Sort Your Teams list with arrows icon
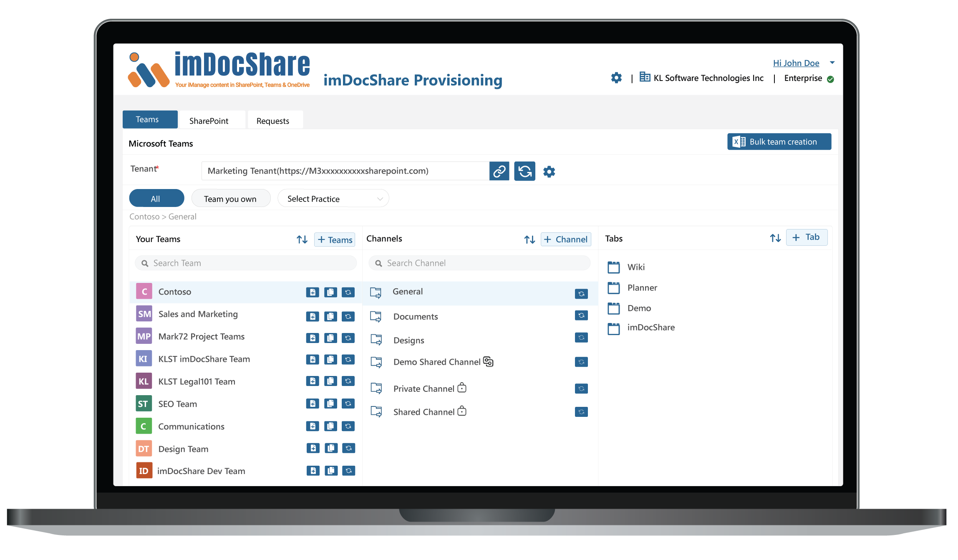Screen dimensions: 958x560 302,240
